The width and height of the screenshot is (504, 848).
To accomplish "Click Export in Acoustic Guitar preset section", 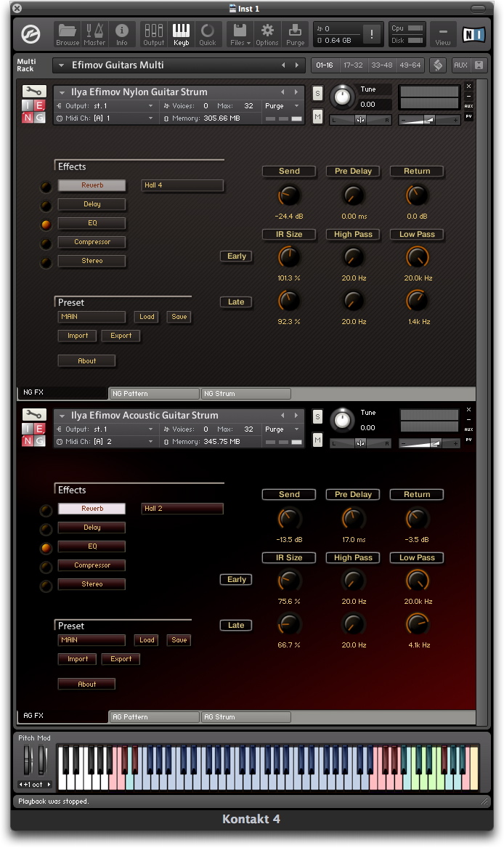I will pyautogui.click(x=121, y=659).
